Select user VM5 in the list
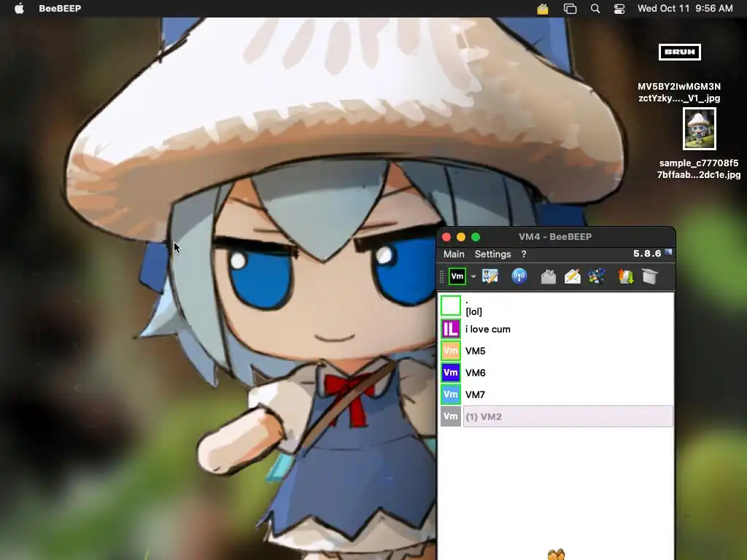This screenshot has width=747, height=560. (556, 351)
